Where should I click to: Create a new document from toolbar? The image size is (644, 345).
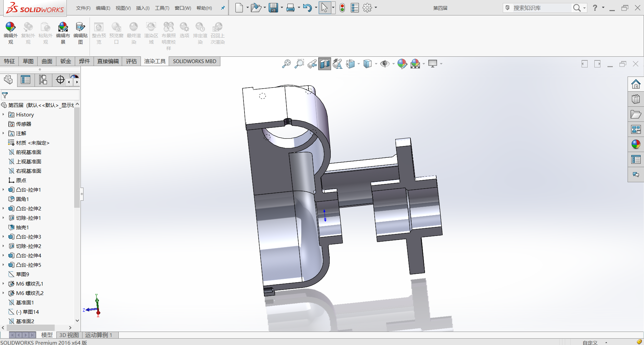(239, 8)
